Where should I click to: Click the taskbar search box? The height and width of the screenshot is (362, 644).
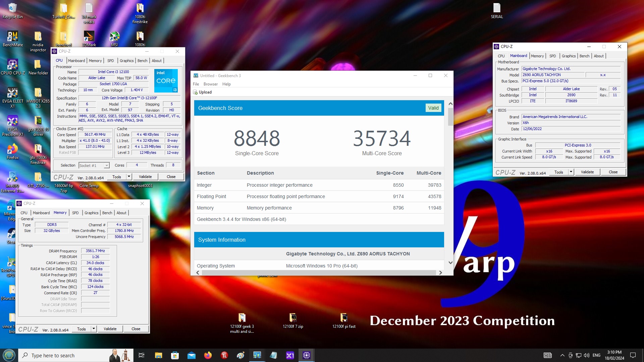[75, 355]
